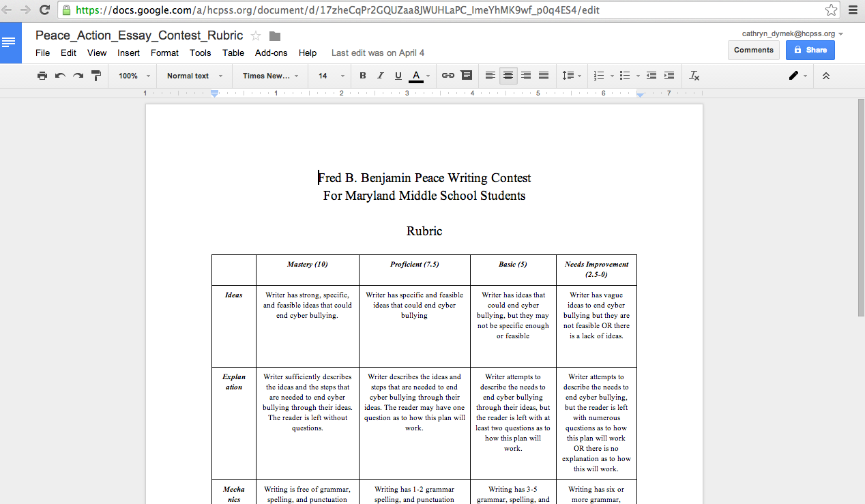
Task: Toggle Underline formatting
Action: point(398,76)
